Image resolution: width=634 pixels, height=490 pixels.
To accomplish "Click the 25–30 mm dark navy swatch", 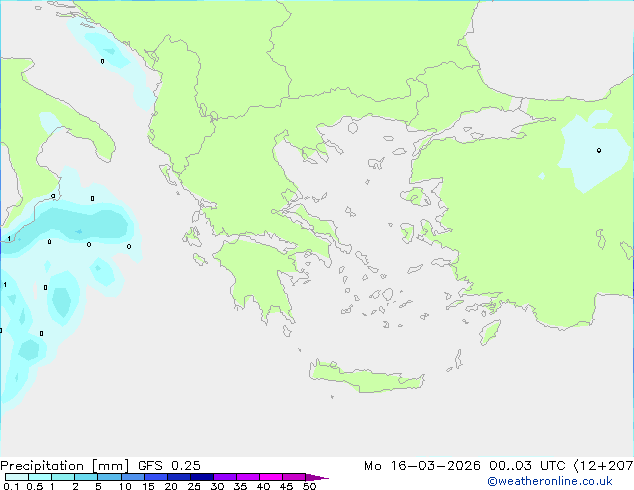I will click(202, 477).
